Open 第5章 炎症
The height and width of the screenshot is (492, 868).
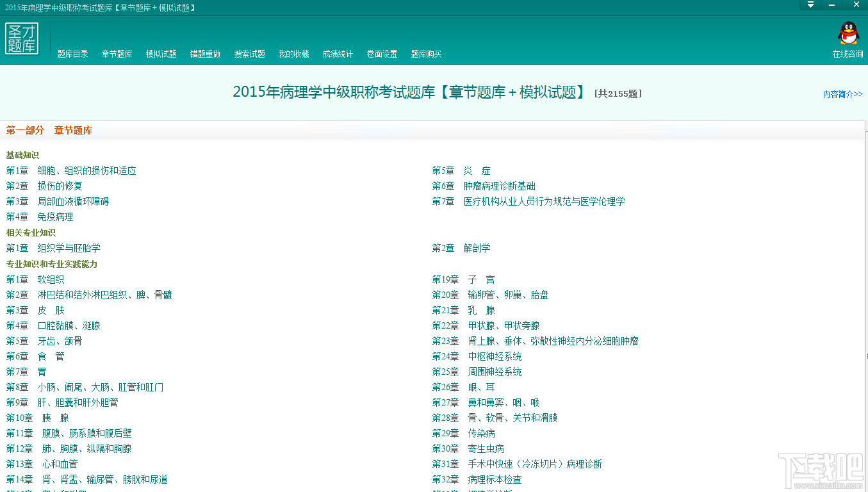(461, 170)
